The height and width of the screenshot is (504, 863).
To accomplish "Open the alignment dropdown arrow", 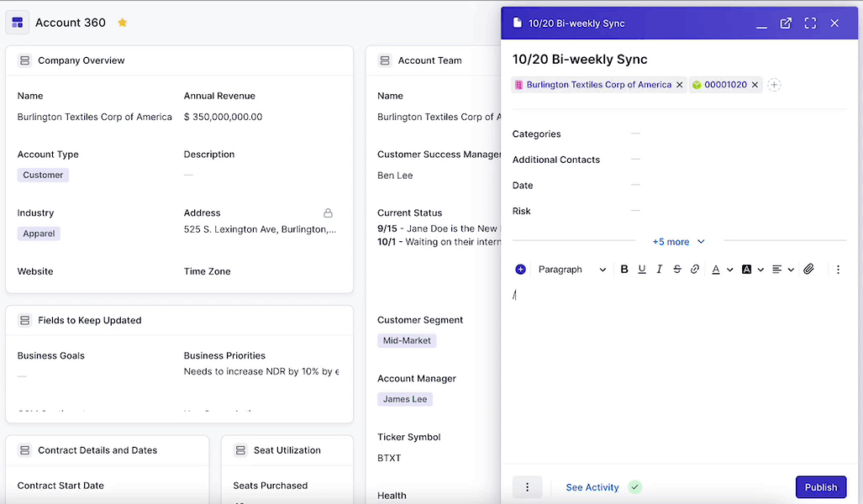I will point(791,270).
